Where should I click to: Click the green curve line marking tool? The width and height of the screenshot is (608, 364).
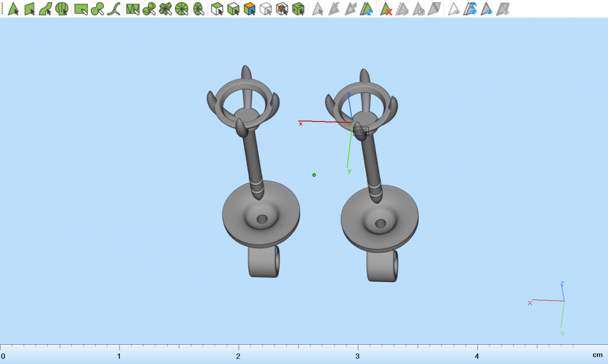point(113,9)
